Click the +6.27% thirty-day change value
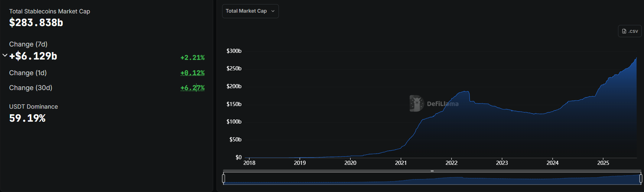 coord(192,88)
